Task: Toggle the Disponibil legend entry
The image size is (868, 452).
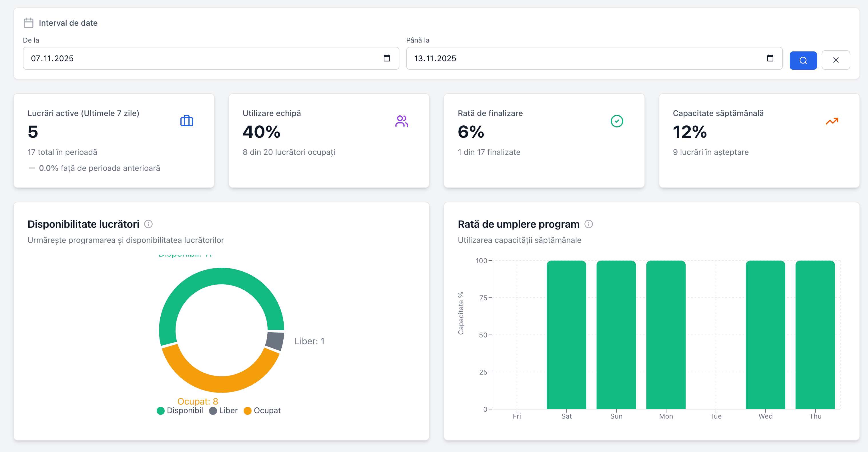Action: coord(180,410)
